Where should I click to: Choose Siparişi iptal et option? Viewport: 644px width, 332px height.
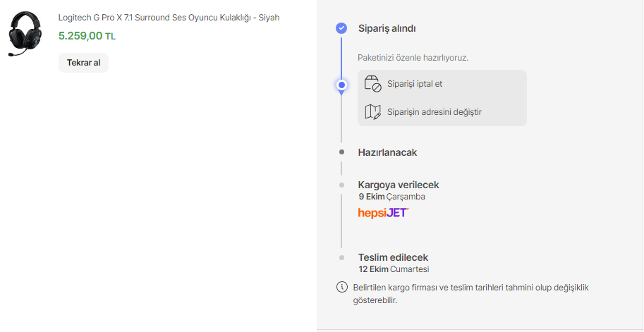pos(415,84)
